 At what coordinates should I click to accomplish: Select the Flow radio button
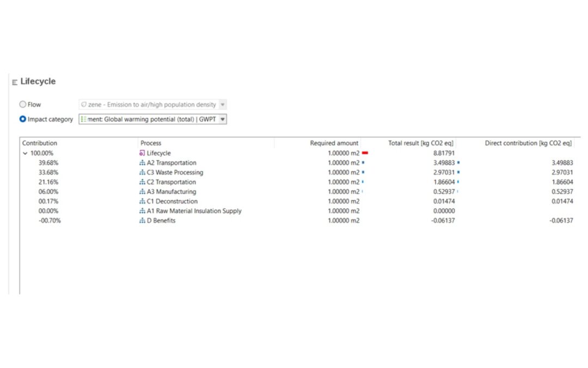coord(23,105)
